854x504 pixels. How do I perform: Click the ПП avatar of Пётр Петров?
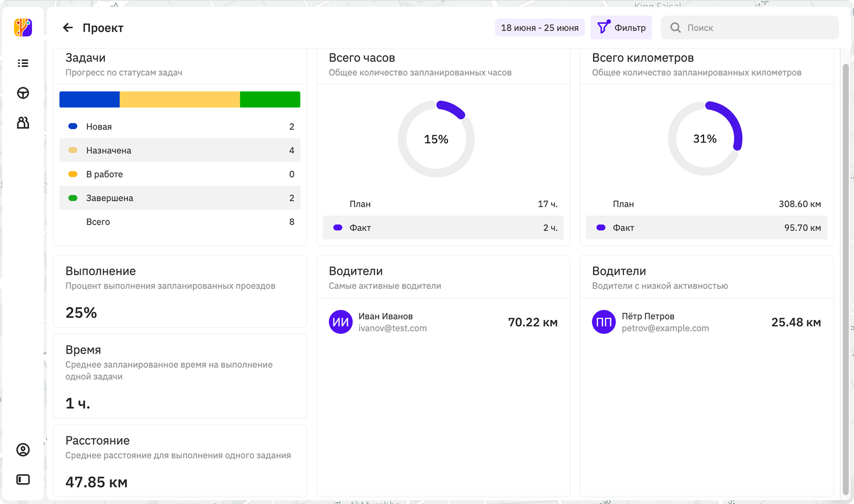[x=604, y=322]
